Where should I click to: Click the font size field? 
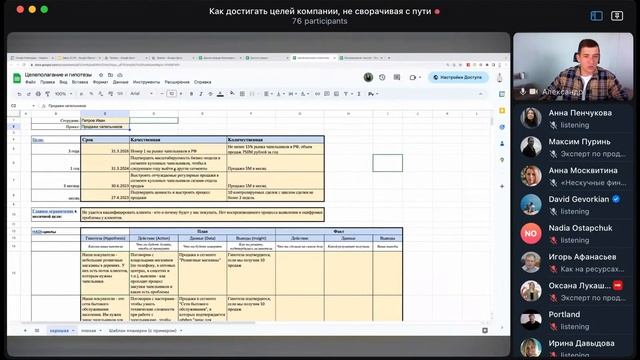click(172, 94)
